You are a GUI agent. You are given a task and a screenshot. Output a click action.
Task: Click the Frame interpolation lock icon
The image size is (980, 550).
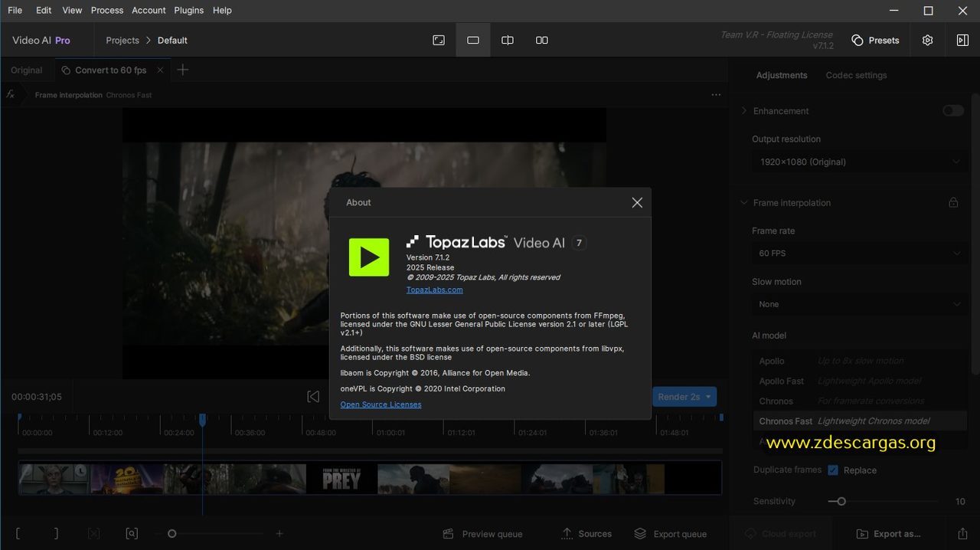pyautogui.click(x=953, y=203)
